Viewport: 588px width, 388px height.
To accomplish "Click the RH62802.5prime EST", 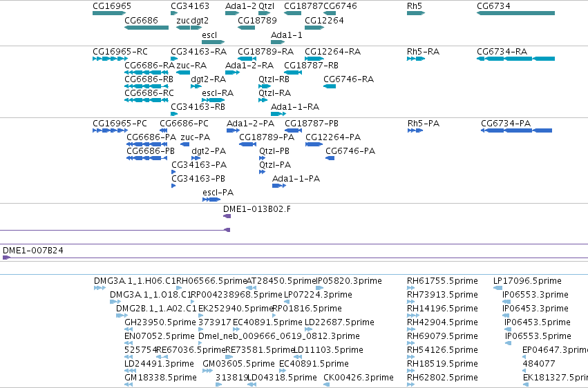I will 410,385.
